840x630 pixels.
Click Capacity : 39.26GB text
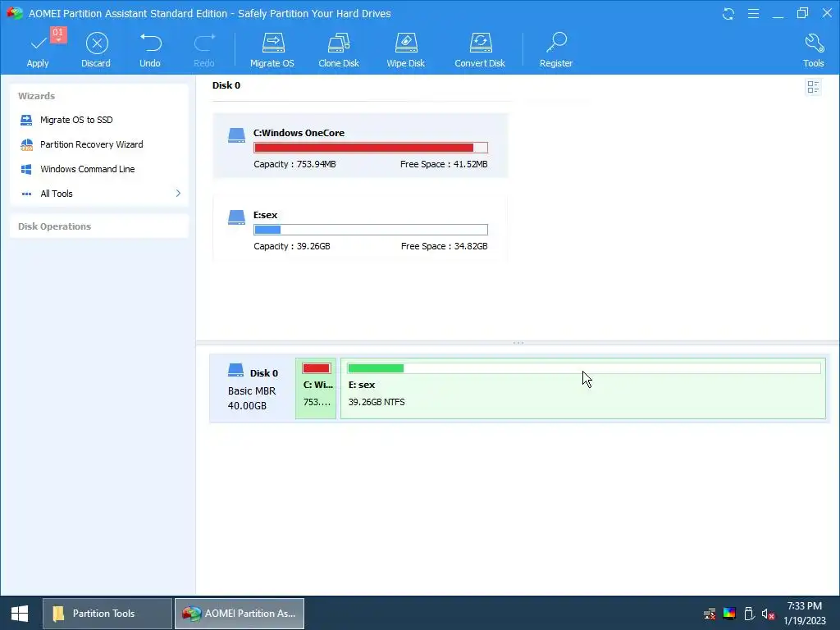pyautogui.click(x=292, y=246)
